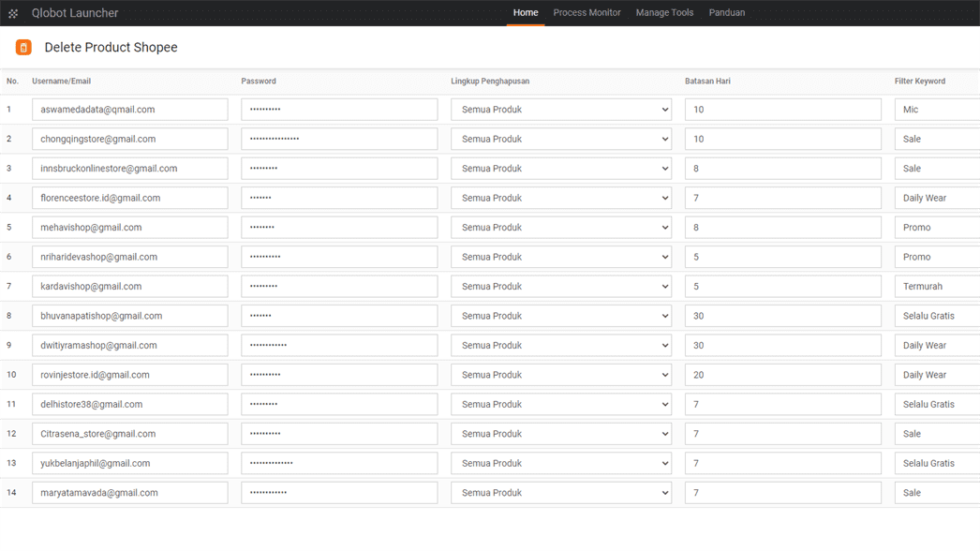
Task: Select the Citrasena_store@gmail.com email field
Action: click(129, 434)
